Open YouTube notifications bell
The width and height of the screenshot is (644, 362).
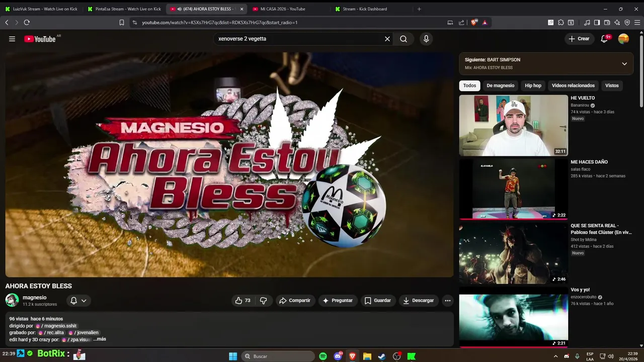(605, 39)
